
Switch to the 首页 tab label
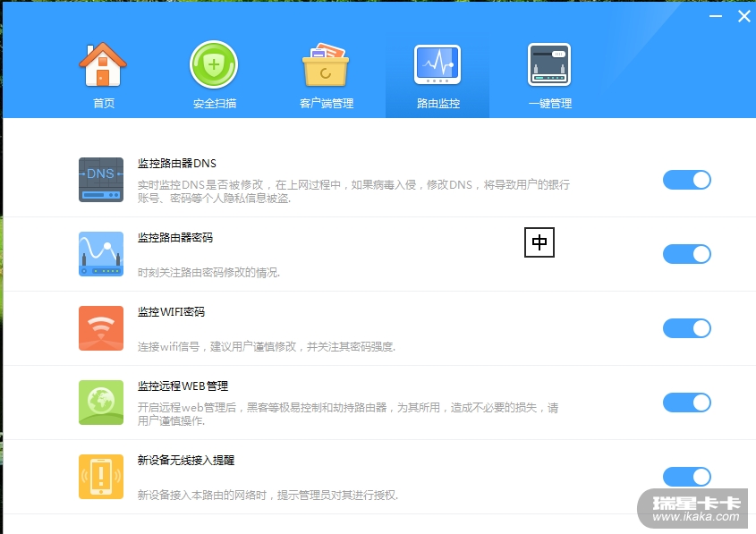point(104,103)
